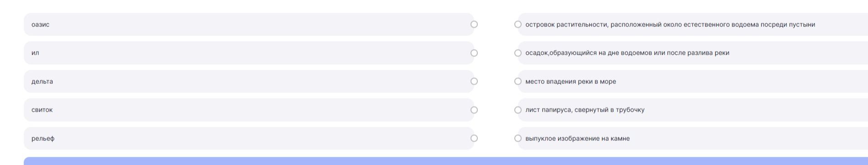This screenshot has height=165, width=868.
Task: Choose the 'свиток' term card
Action: tap(249, 110)
